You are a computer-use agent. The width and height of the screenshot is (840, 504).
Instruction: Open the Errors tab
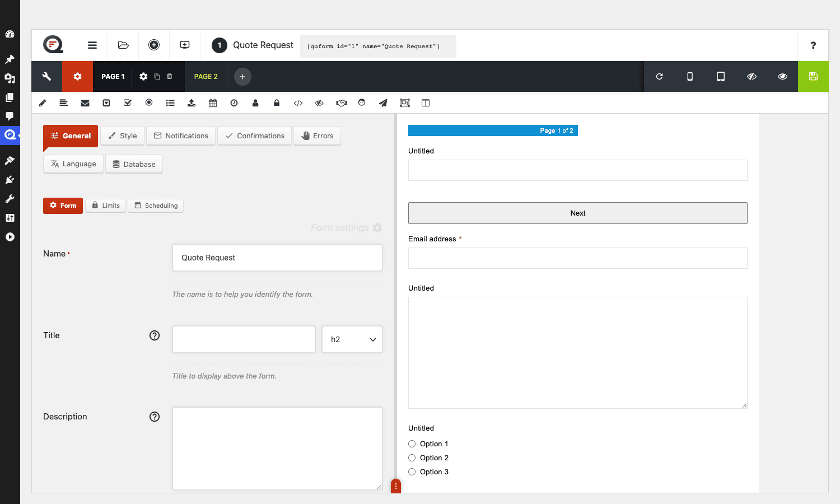click(317, 136)
